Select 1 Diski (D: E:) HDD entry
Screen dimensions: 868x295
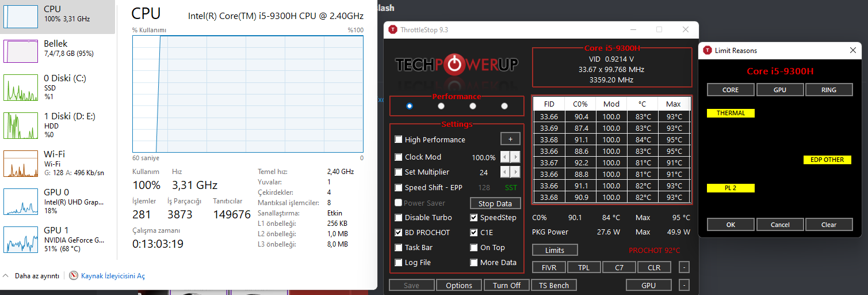(x=58, y=124)
